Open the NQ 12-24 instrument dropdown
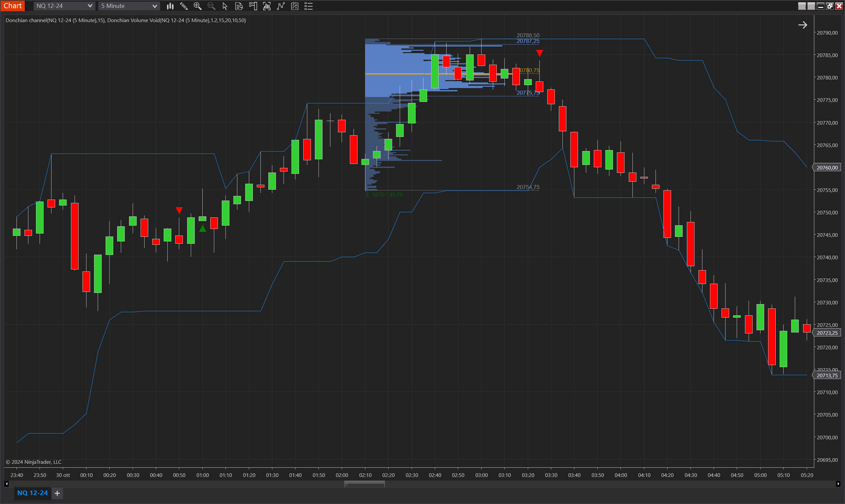 pyautogui.click(x=64, y=6)
